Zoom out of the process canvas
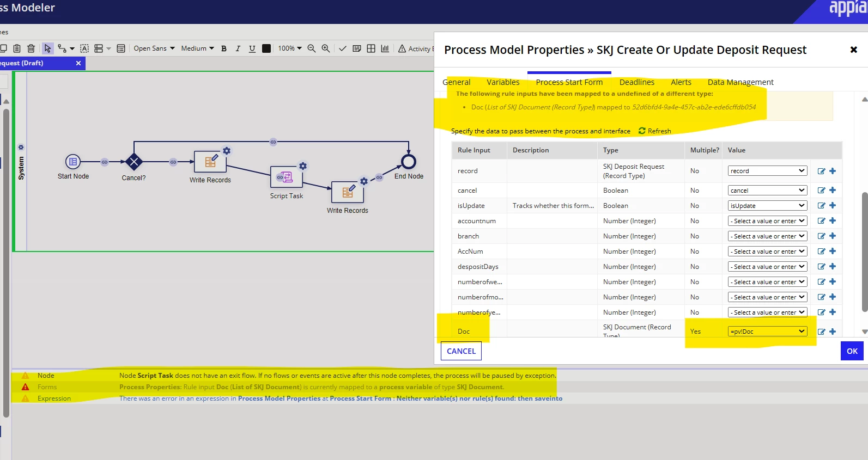Screen dimensions: 868x460 [x=312, y=48]
